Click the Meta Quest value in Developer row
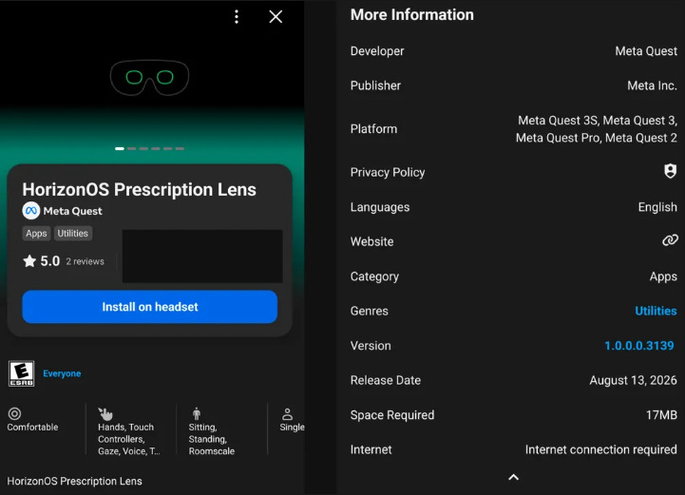The width and height of the screenshot is (685, 495). coord(646,51)
